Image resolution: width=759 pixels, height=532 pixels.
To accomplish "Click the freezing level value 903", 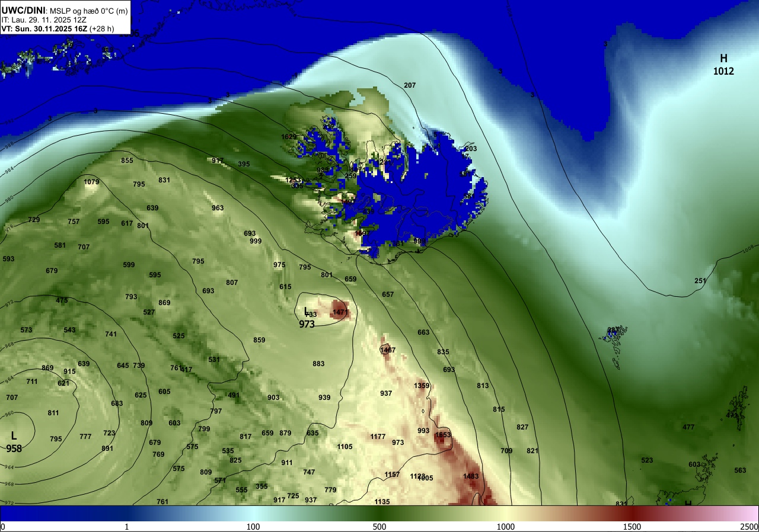I will [273, 398].
